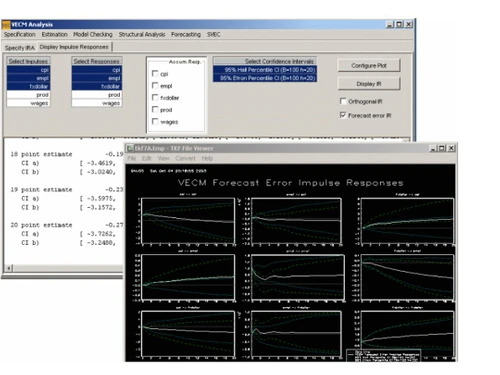Check cpi accumulated response box
Screen dimensions: 500x375
coord(155,73)
